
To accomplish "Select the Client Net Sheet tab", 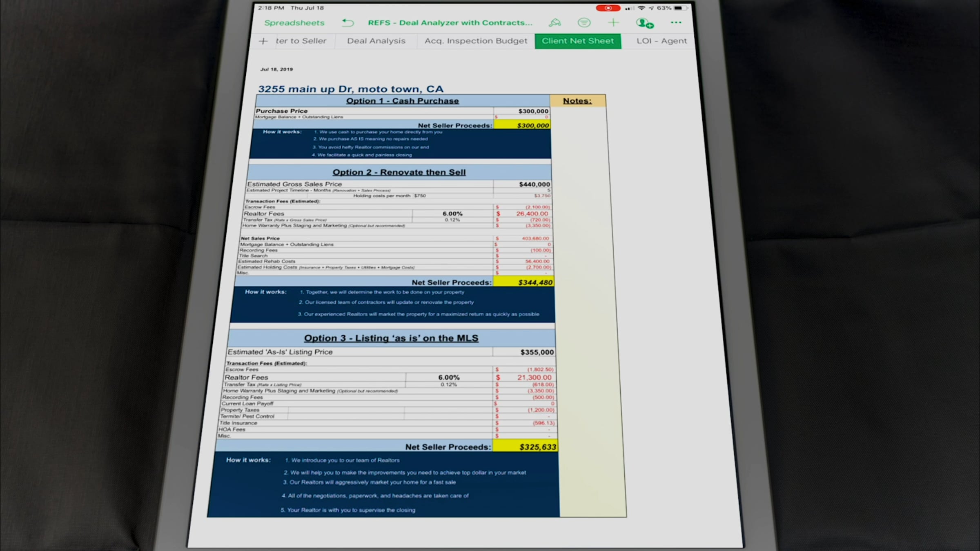I will point(578,41).
